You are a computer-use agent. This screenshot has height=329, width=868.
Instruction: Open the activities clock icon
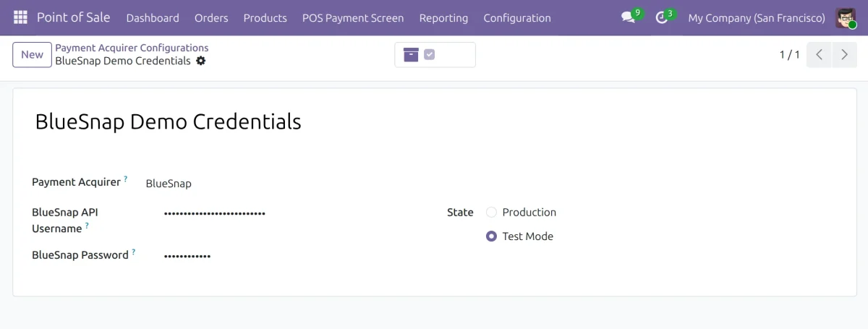(661, 17)
